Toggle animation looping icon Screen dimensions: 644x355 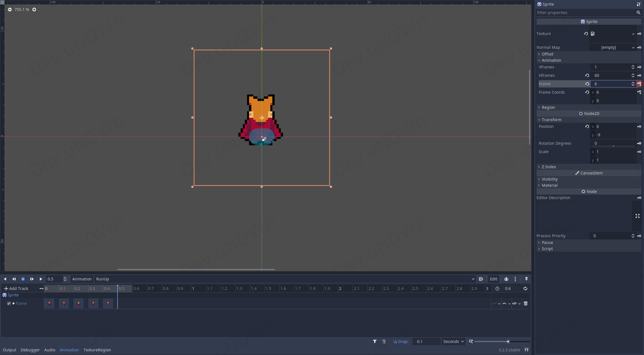[525, 289]
